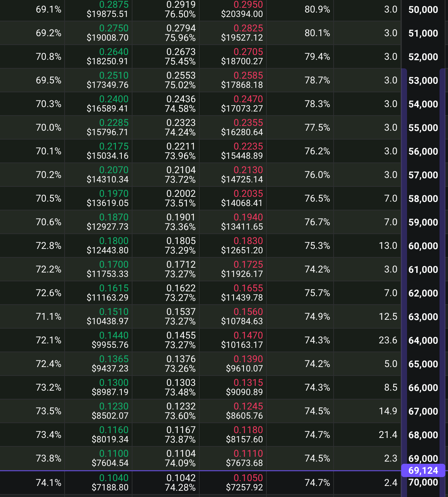The width and height of the screenshot is (448, 497).
Task: Select the 55,000 strike label
Action: click(423, 127)
